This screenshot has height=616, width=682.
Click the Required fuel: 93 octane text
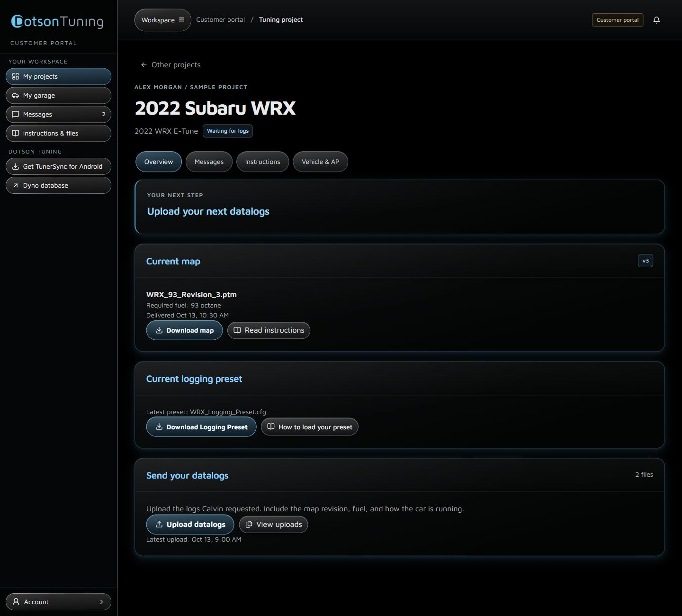184,305
